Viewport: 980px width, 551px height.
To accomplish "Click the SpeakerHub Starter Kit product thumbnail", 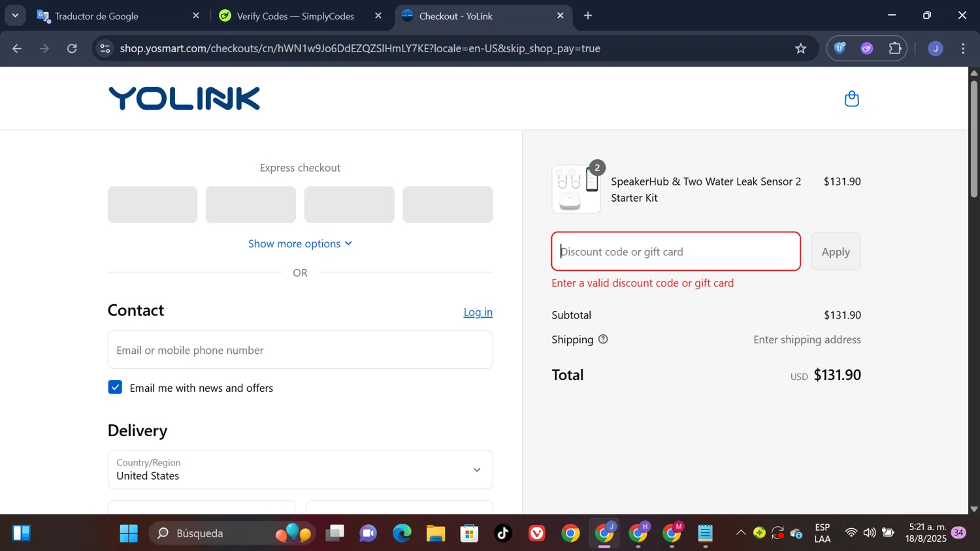I will 576,189.
